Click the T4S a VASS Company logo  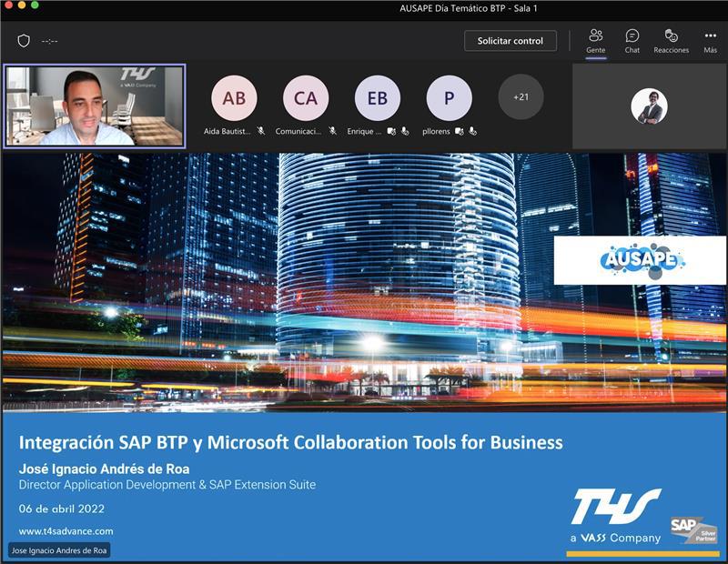616,516
